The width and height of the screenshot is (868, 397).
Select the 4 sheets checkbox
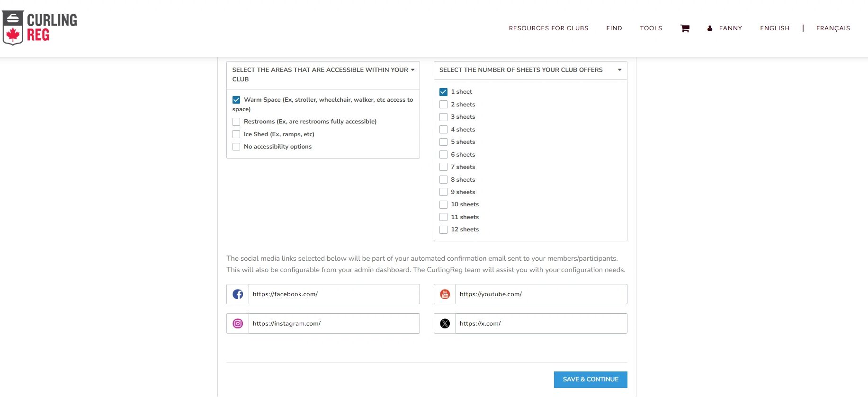[443, 130]
